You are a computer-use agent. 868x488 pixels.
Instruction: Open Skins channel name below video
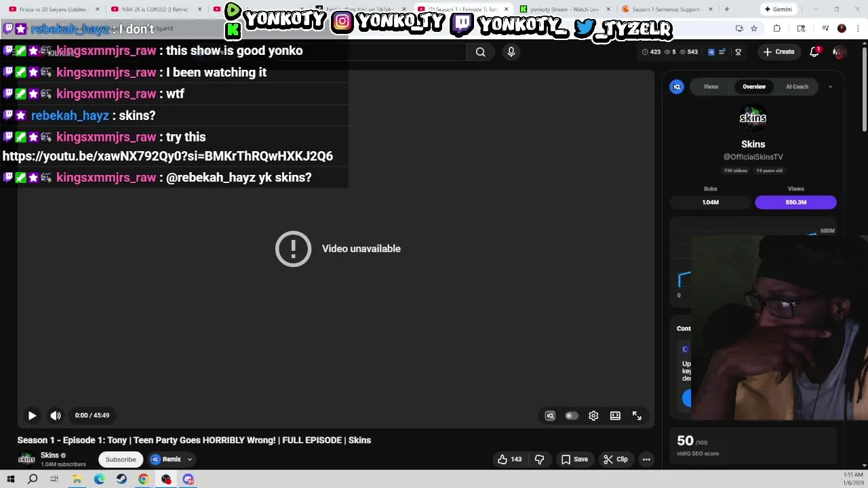click(x=50, y=455)
